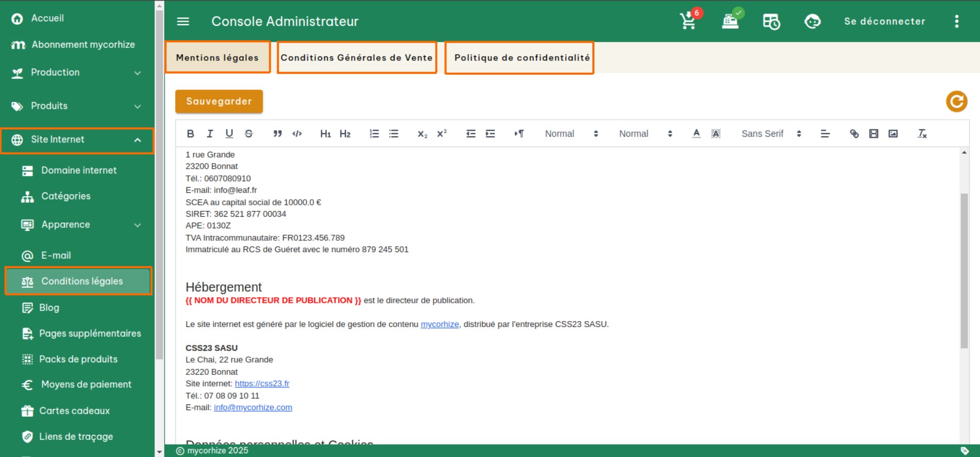Open the three-dot more options menu

956,21
